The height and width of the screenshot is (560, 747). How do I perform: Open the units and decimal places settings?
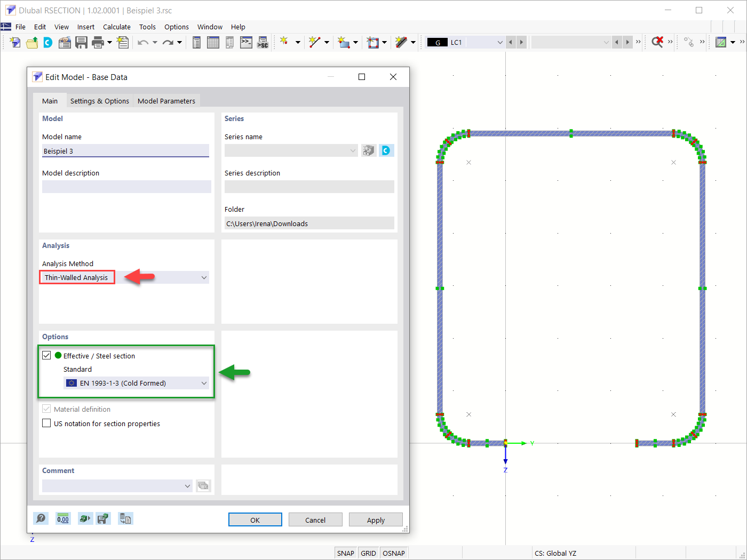62,518
